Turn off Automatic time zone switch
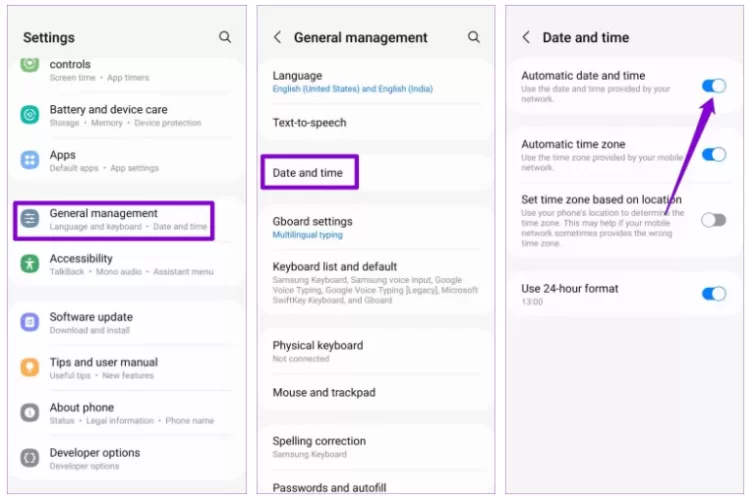 [713, 154]
